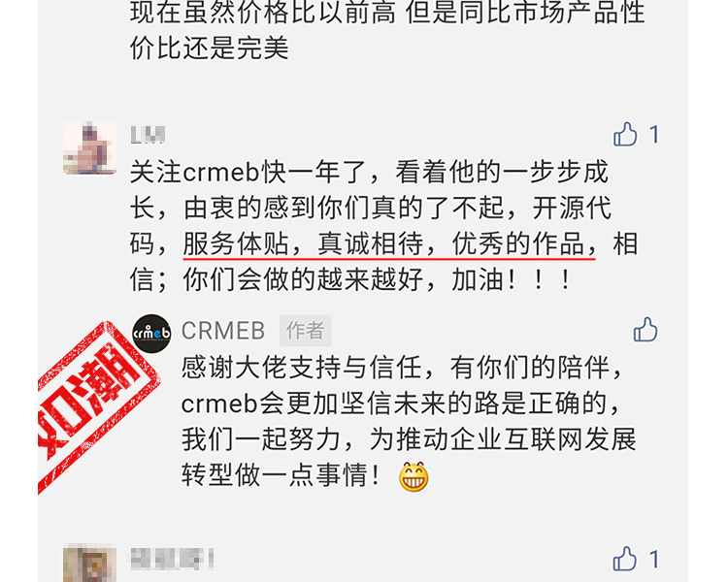Click the grinning emoji in CRMEB's reply
Image resolution: width=728 pixels, height=582 pixels.
[414, 476]
